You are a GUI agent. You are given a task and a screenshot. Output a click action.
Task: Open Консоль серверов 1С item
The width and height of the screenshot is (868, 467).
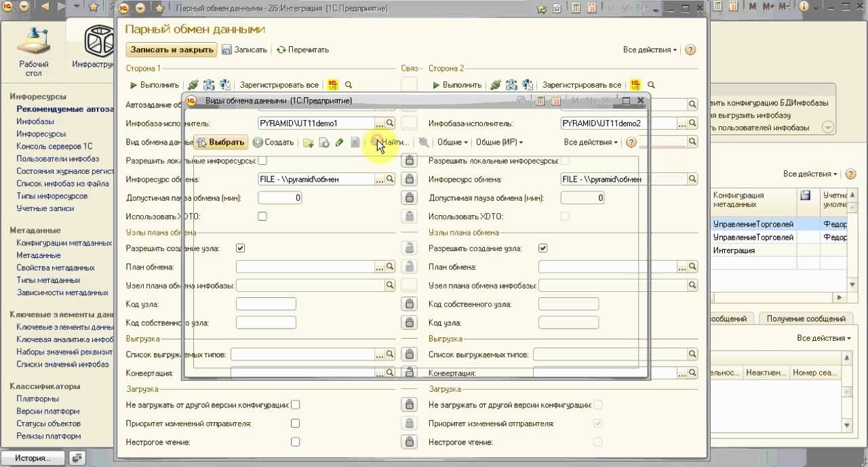pyautogui.click(x=54, y=146)
